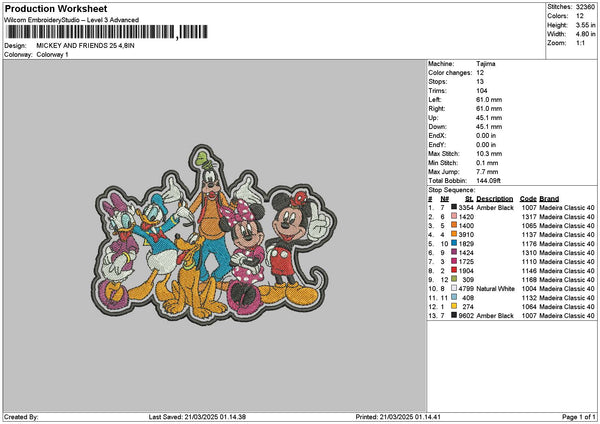600x424 pixels.
Task: Select the Zoom value "1:1"
Action: (x=580, y=43)
